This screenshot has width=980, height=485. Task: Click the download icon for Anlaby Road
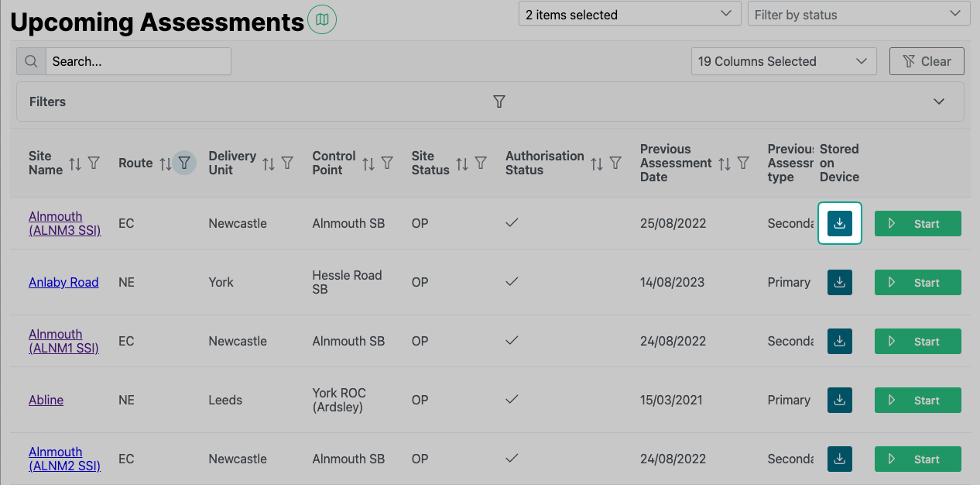tap(840, 283)
